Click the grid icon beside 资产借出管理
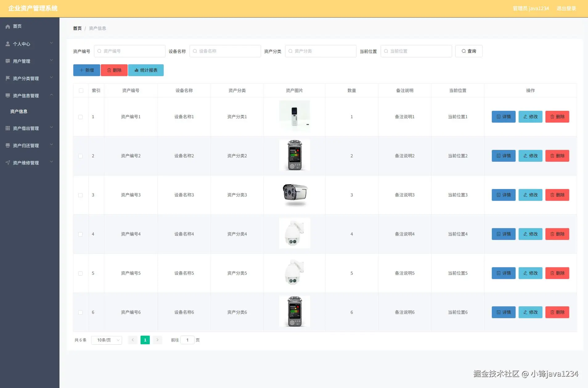 8,128
